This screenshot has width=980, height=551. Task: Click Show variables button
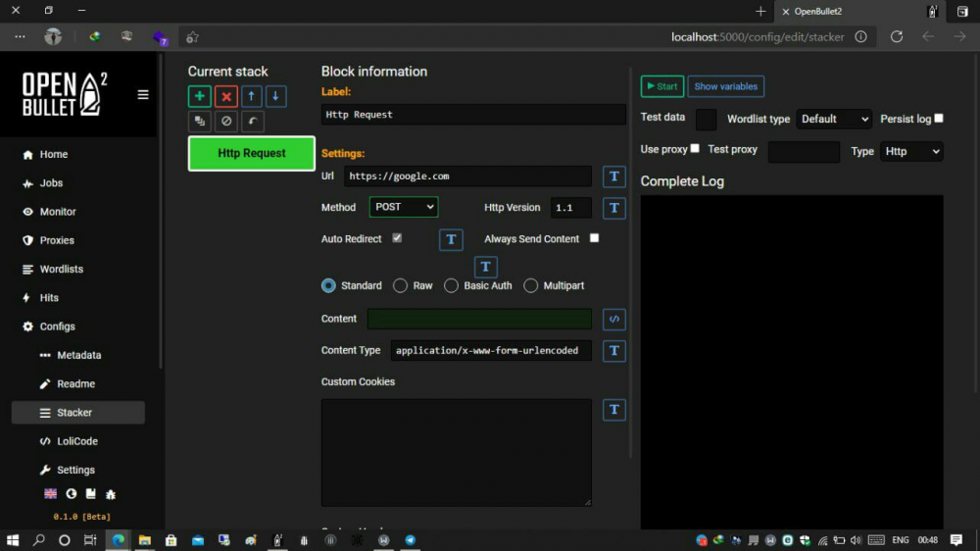(x=725, y=86)
